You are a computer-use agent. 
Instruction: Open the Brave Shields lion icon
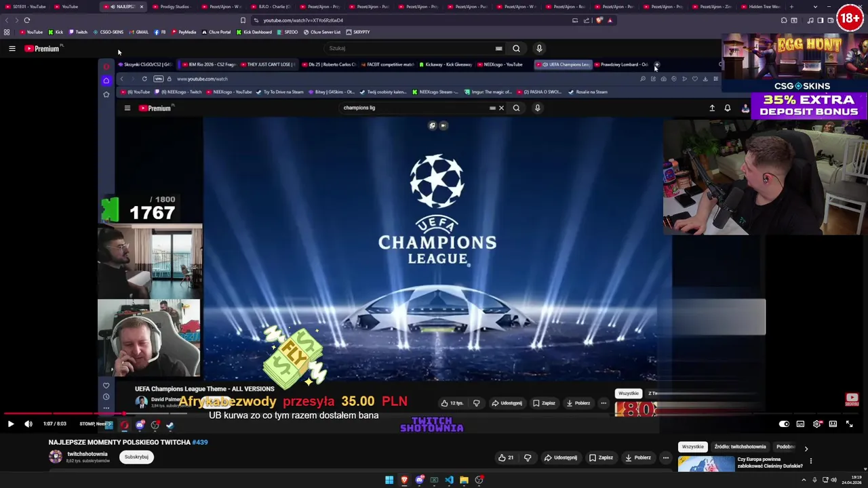click(x=599, y=20)
